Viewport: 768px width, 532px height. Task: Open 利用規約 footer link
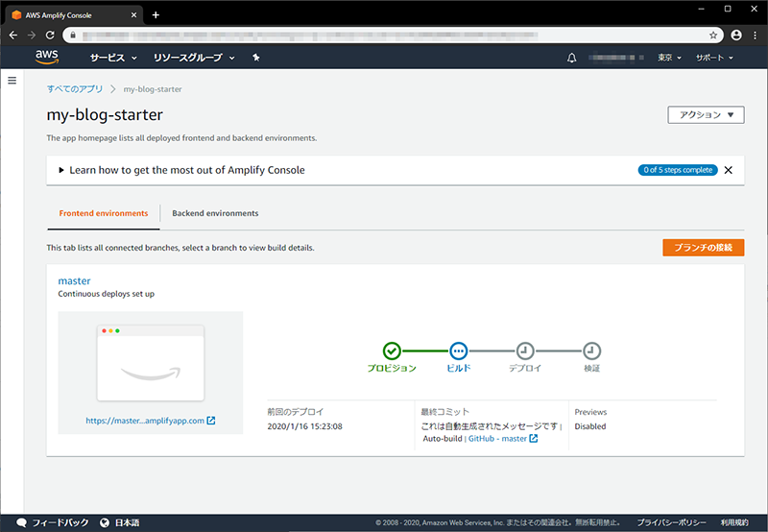(x=734, y=522)
